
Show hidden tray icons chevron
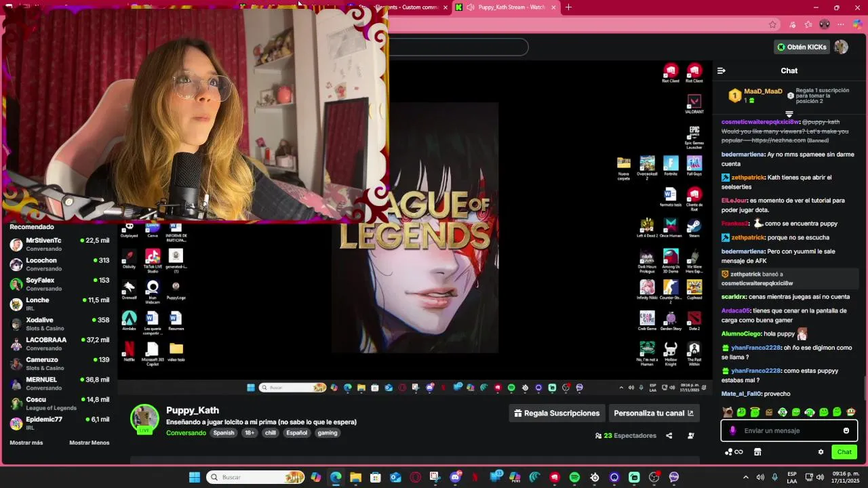point(746,477)
